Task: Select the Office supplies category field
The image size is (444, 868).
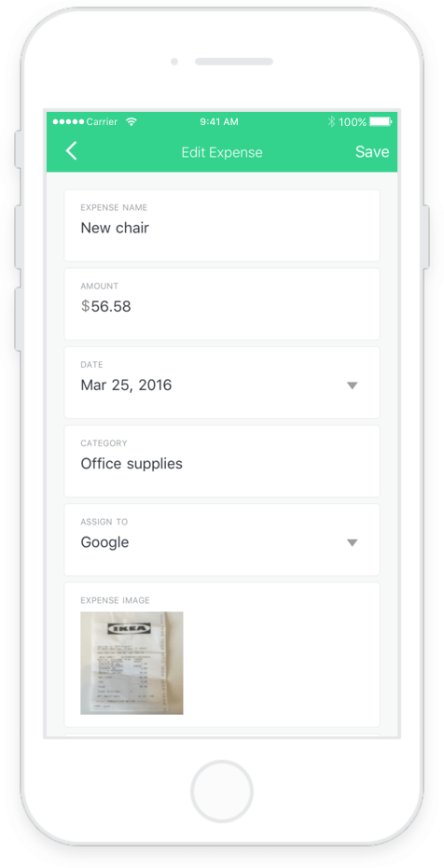Action: pyautogui.click(x=222, y=461)
